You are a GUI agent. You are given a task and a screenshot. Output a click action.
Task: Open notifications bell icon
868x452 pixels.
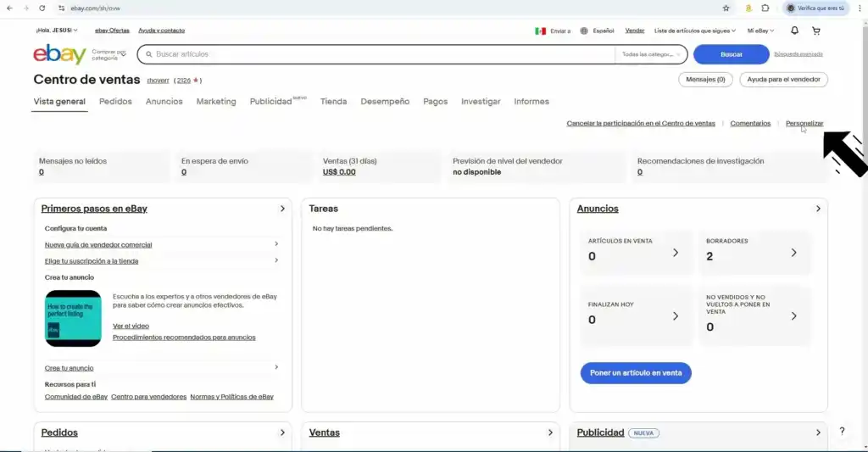pos(794,31)
